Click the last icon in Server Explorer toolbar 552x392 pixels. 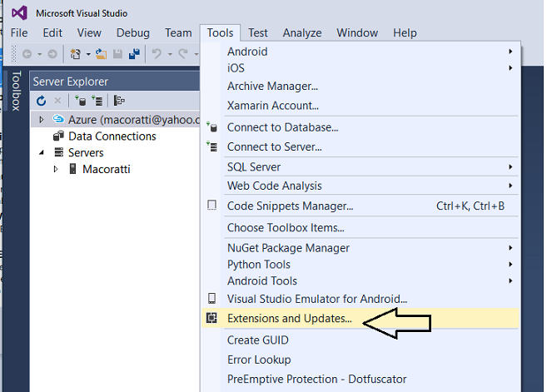point(119,101)
